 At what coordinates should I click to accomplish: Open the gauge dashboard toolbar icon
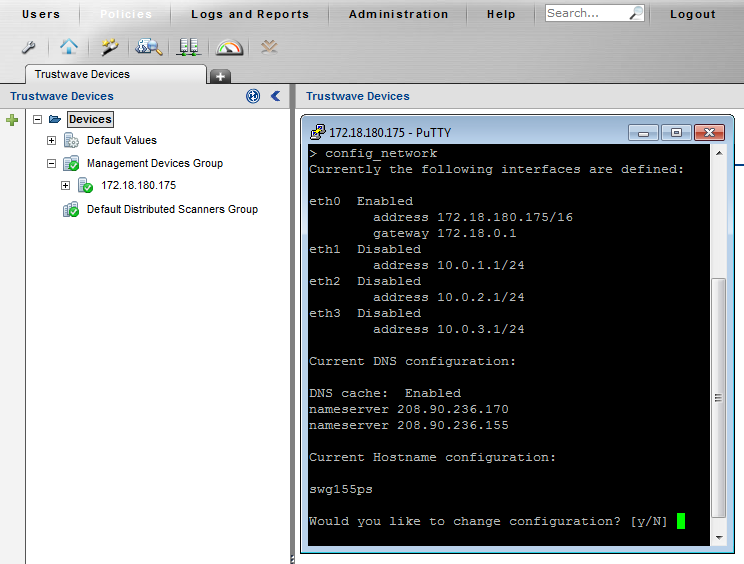pos(229,47)
